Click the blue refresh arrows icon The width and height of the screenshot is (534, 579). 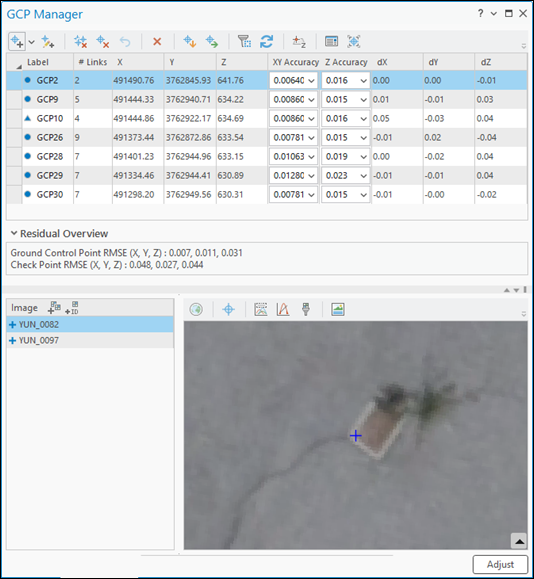coord(266,41)
